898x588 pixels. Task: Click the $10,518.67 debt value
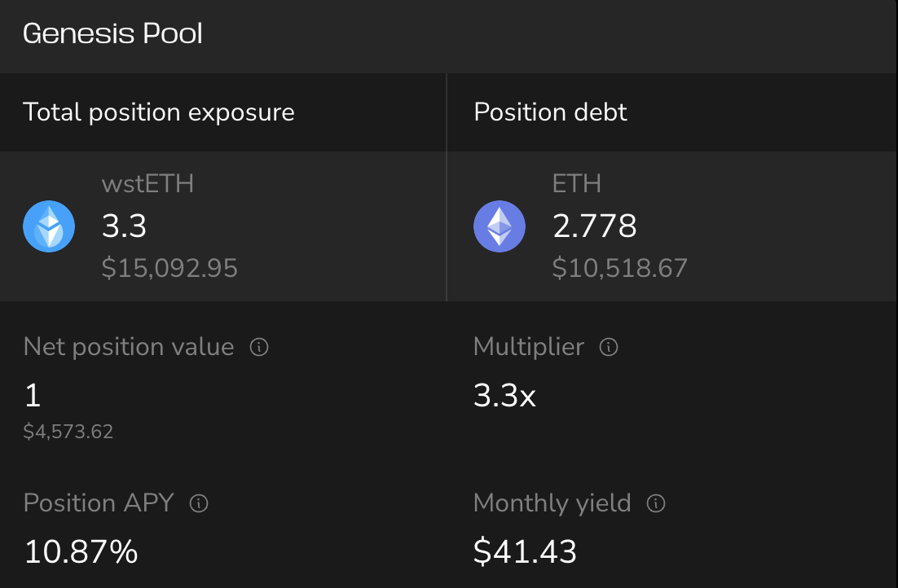619,268
